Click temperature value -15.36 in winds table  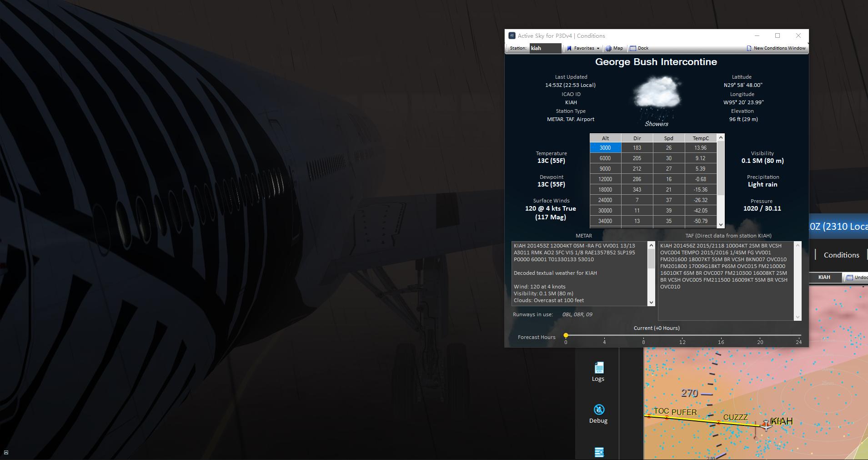(701, 190)
